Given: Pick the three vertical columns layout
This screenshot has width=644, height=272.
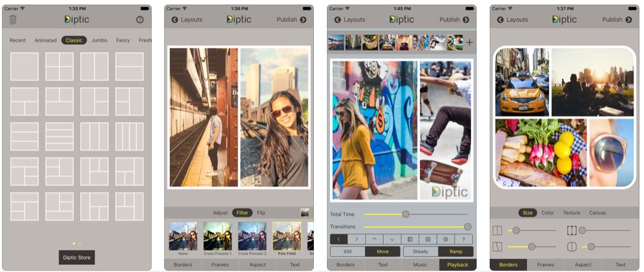Looking at the screenshot, I should click(94, 136).
